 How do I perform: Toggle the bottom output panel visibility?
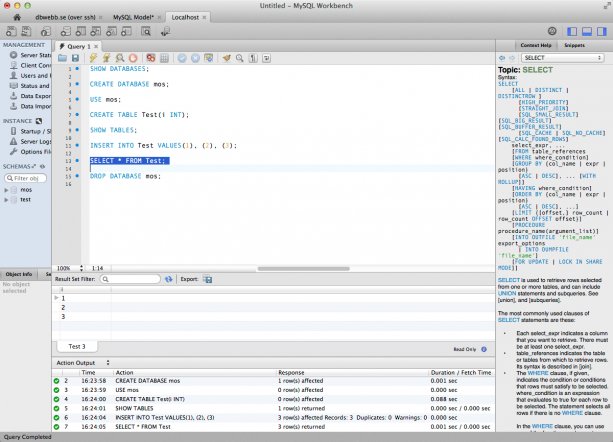coord(587,31)
